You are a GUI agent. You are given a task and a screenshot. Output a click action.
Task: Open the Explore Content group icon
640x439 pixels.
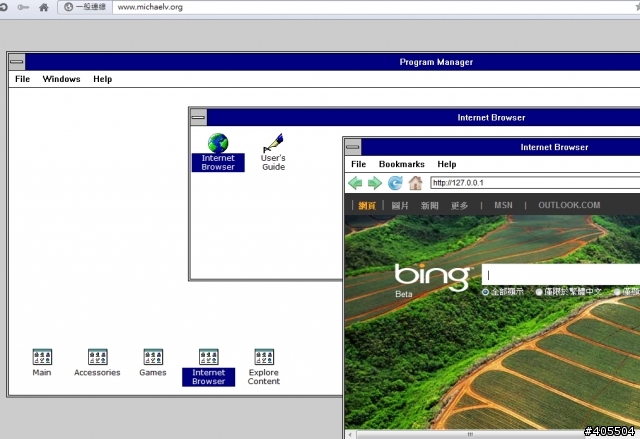(264, 357)
